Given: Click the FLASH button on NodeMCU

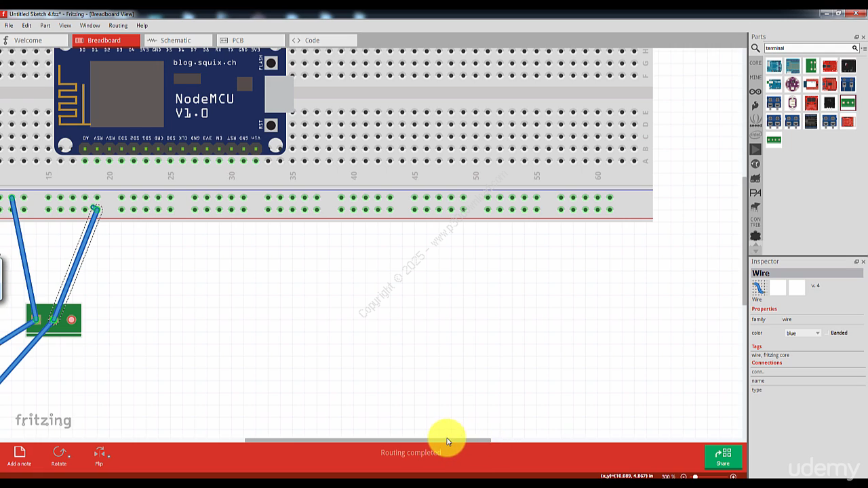Looking at the screenshot, I should click(271, 63).
